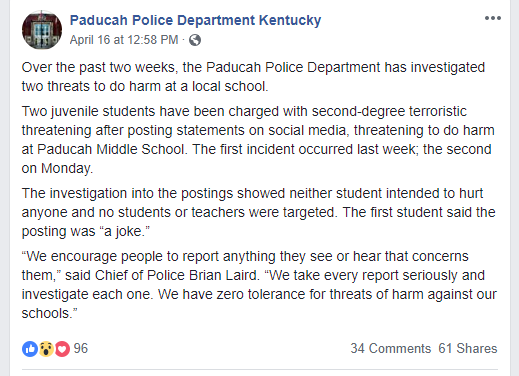Open the 61 Shares link
The image size is (519, 376).
point(468,349)
